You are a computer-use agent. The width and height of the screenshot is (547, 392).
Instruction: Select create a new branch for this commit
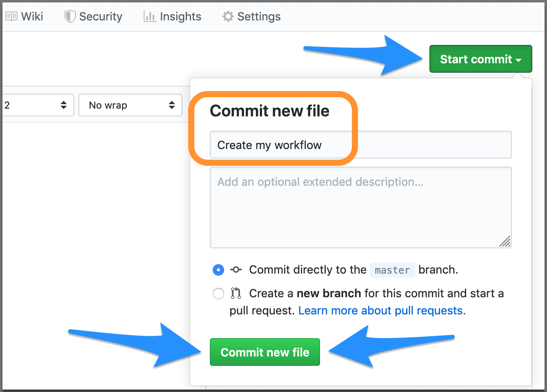coord(218,293)
